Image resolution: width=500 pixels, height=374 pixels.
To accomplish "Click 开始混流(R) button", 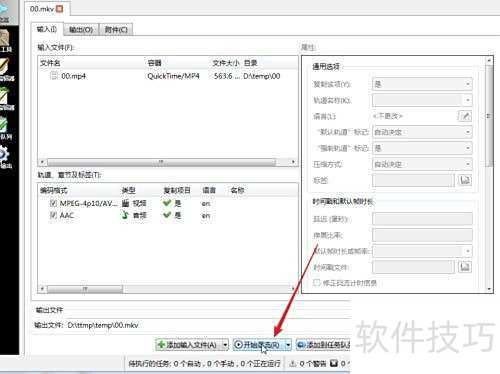I will 259,345.
